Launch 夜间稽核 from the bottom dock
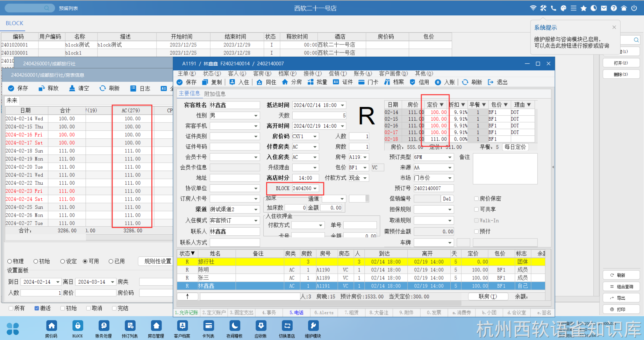644x340 pixels. (x=234, y=329)
